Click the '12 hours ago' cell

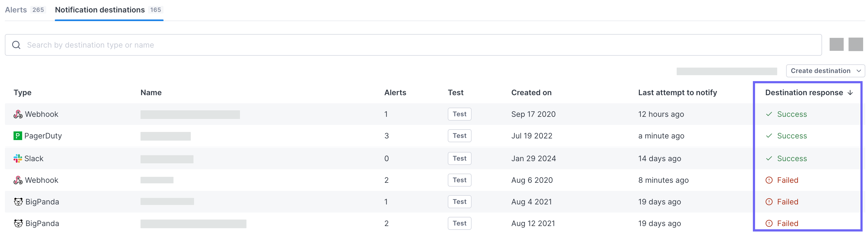click(x=661, y=114)
